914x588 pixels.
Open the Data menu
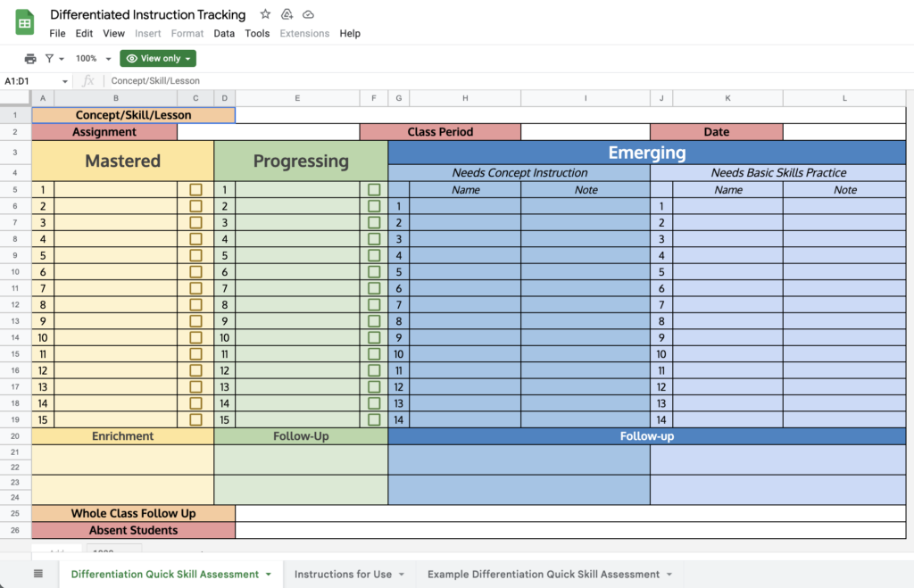[223, 33]
